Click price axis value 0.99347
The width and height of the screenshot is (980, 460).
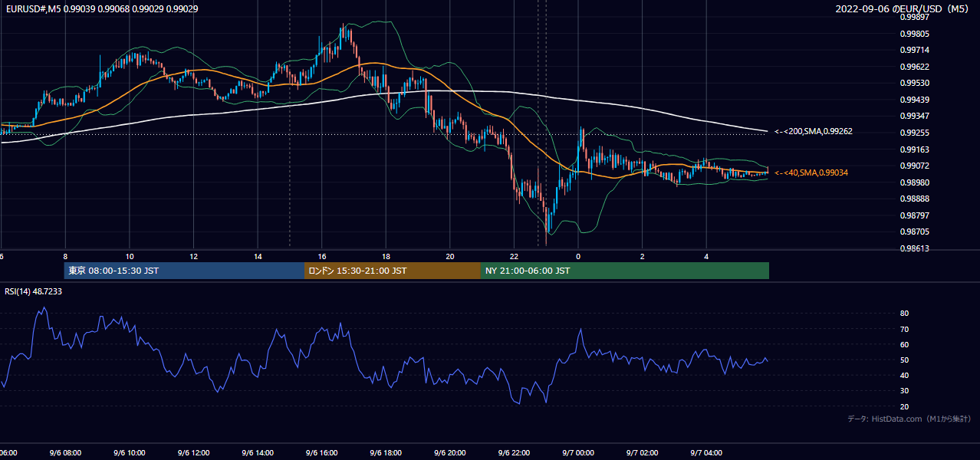[x=914, y=116]
